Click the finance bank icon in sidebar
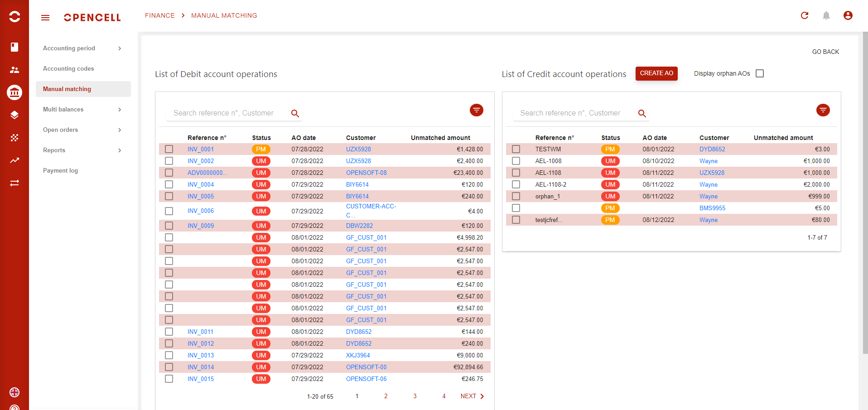 tap(14, 92)
